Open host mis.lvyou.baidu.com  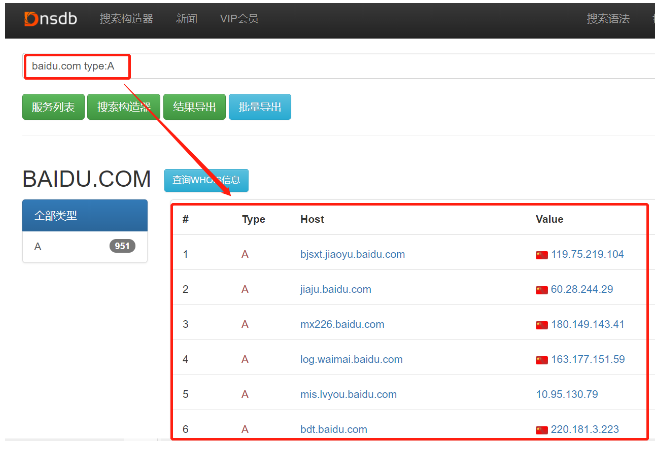click(x=348, y=394)
